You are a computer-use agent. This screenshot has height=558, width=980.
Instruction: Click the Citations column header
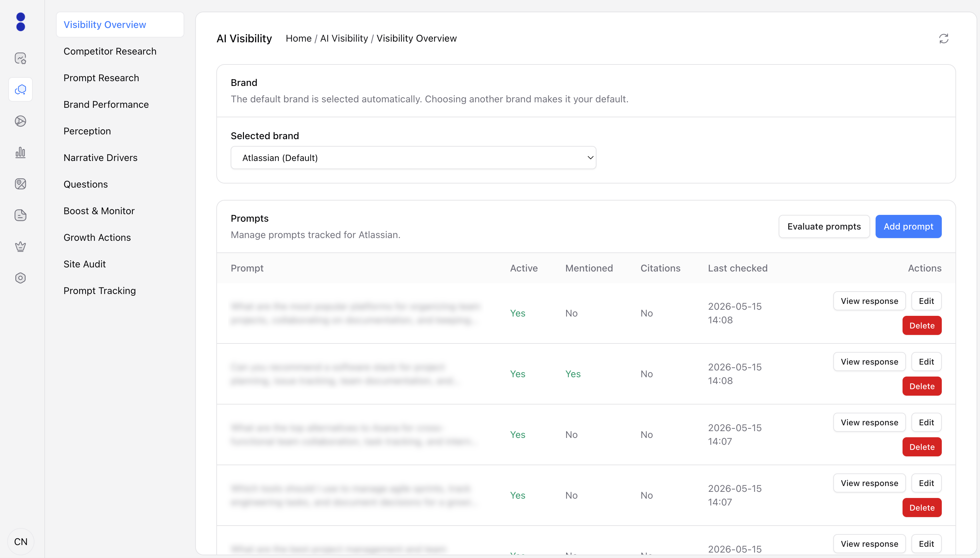pyautogui.click(x=660, y=268)
